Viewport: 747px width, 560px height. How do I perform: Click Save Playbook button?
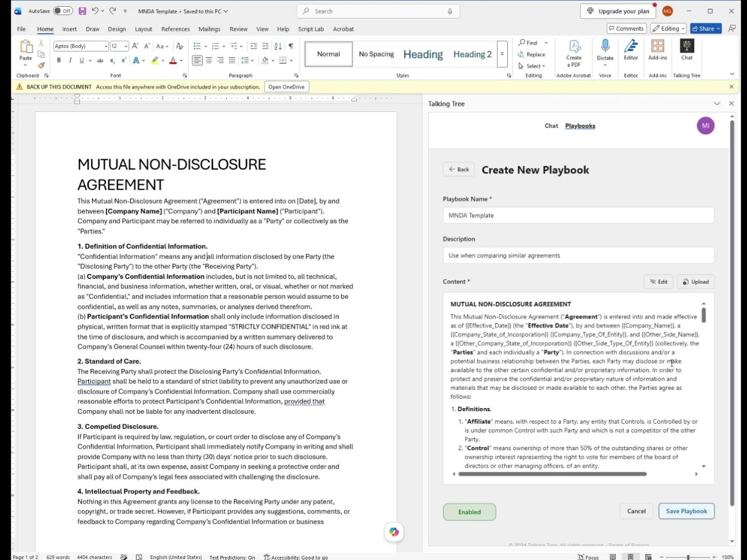pyautogui.click(x=686, y=511)
